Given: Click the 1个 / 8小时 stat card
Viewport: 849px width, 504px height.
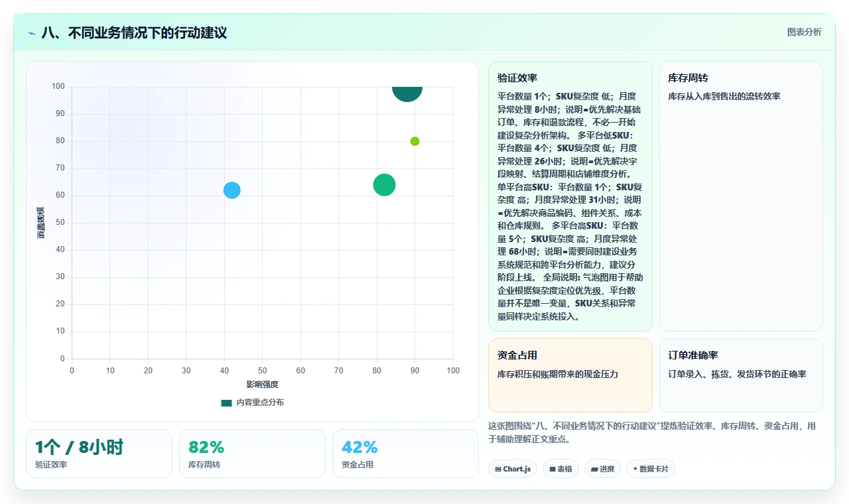Looking at the screenshot, I should tap(99, 454).
